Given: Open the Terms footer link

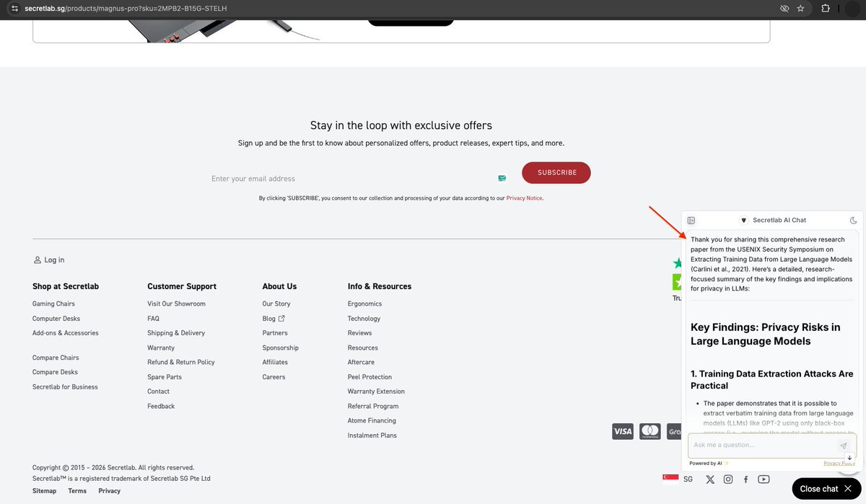Looking at the screenshot, I should [77, 491].
